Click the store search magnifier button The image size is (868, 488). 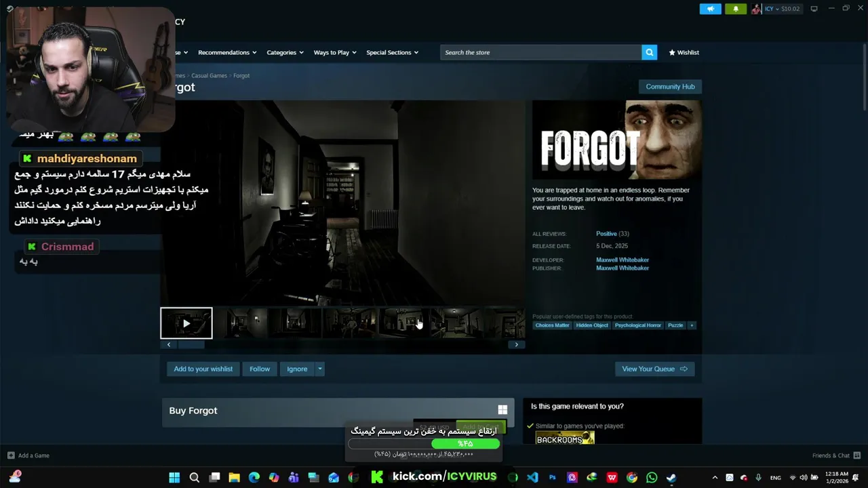650,52
